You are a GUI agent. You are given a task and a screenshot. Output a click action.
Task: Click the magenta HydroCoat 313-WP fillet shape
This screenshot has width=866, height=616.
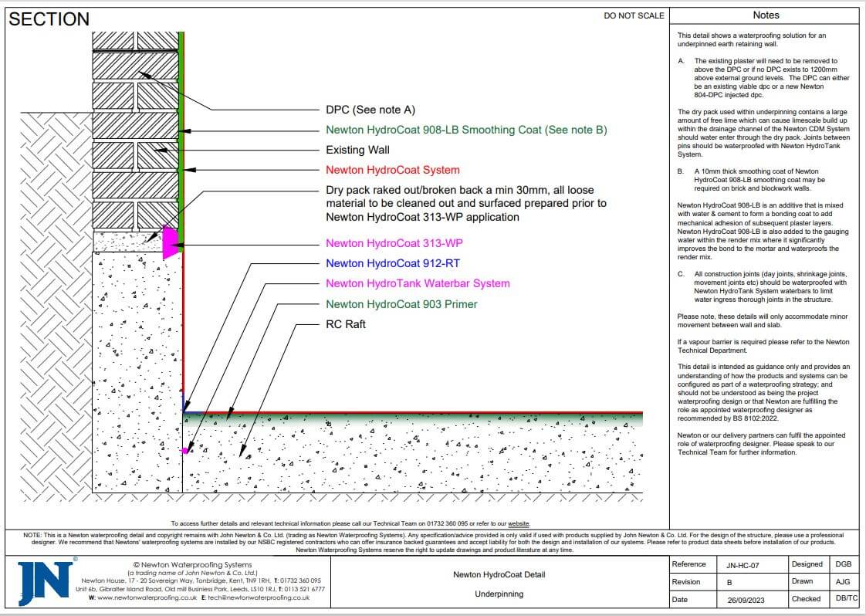[x=170, y=242]
